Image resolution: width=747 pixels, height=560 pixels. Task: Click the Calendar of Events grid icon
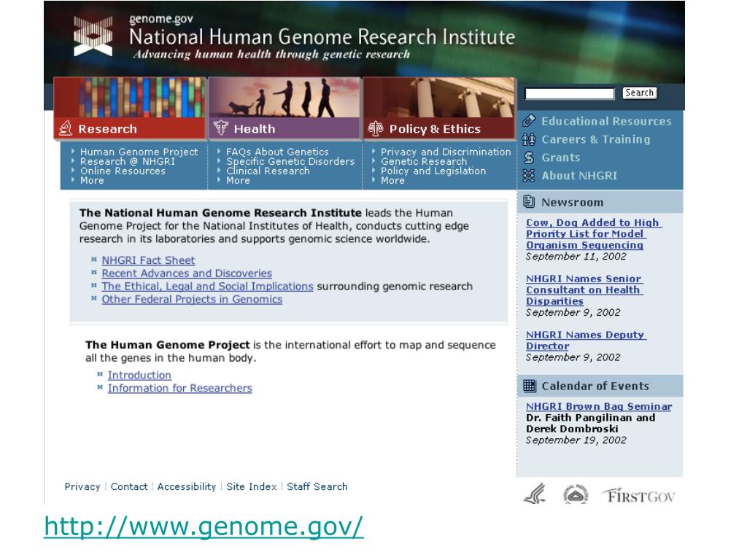tap(530, 386)
